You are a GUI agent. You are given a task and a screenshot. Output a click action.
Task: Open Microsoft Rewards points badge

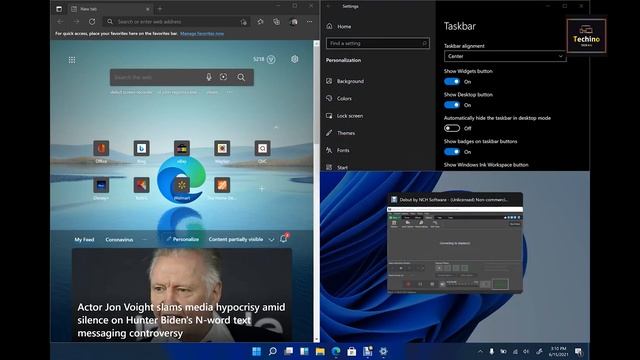pyautogui.click(x=264, y=60)
